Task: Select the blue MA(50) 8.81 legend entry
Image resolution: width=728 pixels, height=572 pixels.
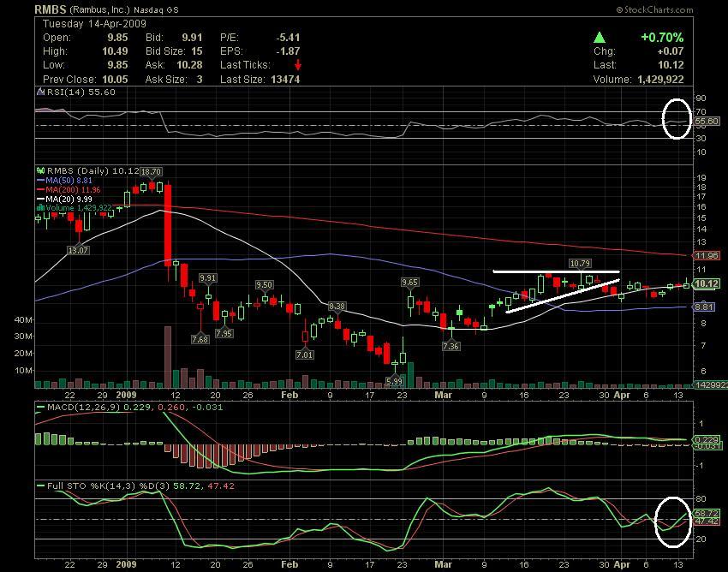Action: (64, 180)
